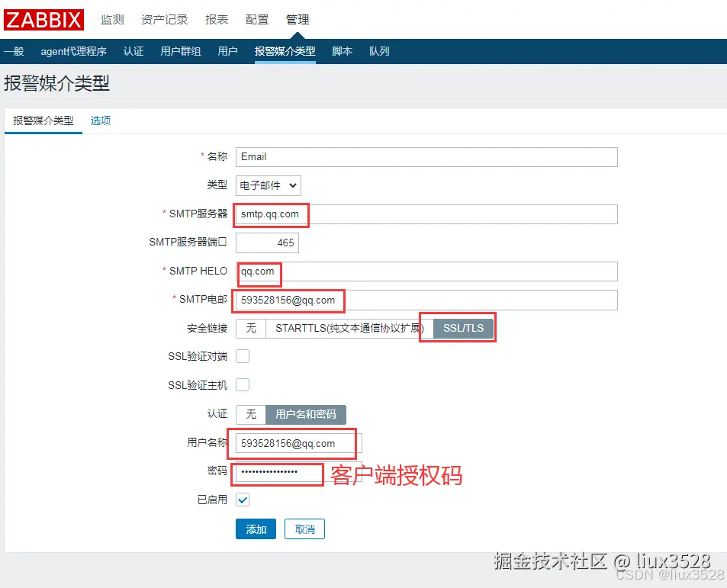Open the 配置 menu
Image resolution: width=727 pixels, height=588 pixels.
pos(257,20)
